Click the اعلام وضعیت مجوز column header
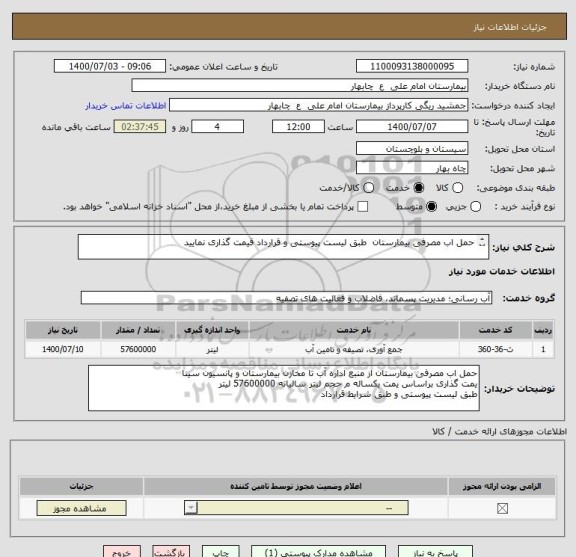Image resolution: width=576 pixels, height=557 pixels. 296,486
